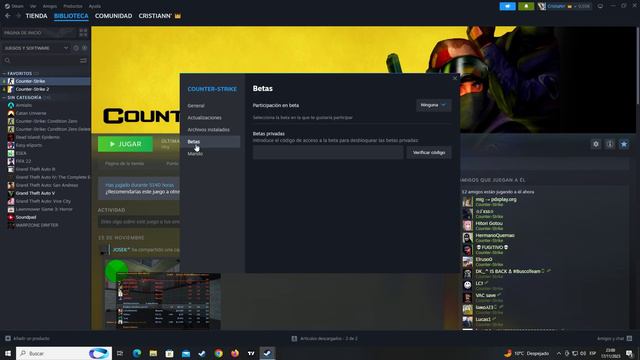Image resolution: width=640 pixels, height=360 pixels.
Task: Open File Explorer from the taskbar
Action: (153, 353)
